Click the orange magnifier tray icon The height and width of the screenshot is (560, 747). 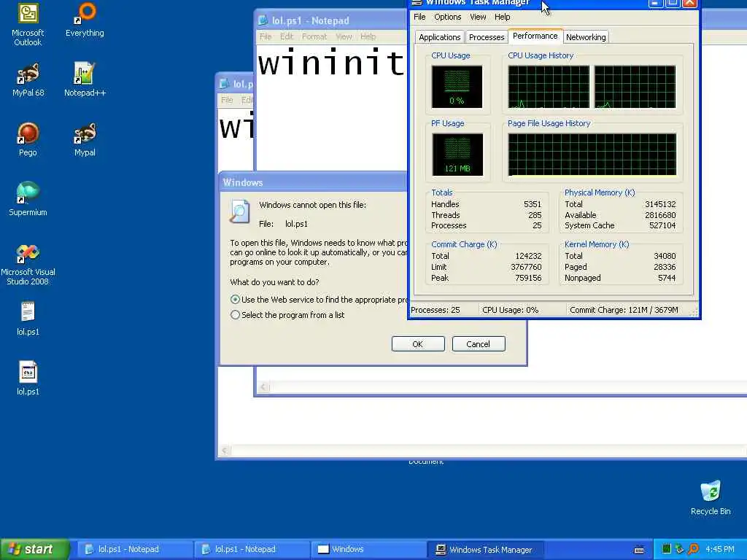(693, 549)
